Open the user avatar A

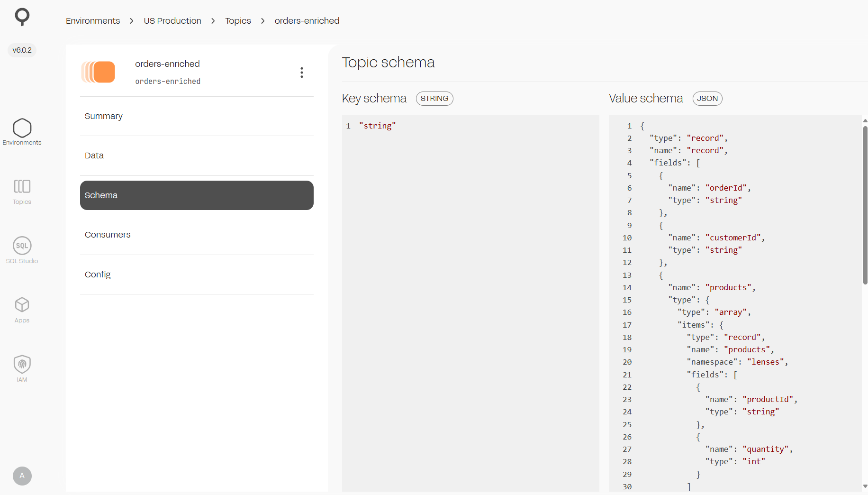pyautogui.click(x=22, y=476)
